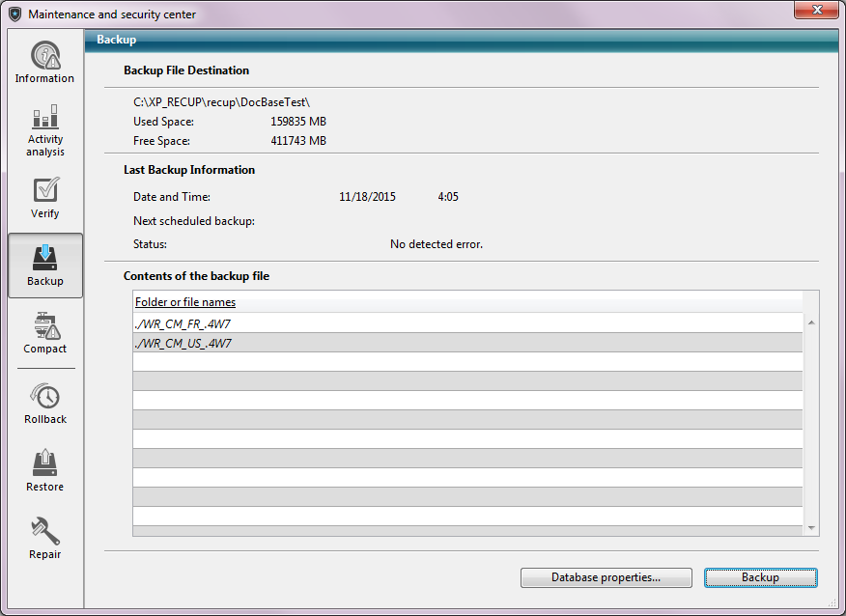Select the Repair wrench icon

44,531
